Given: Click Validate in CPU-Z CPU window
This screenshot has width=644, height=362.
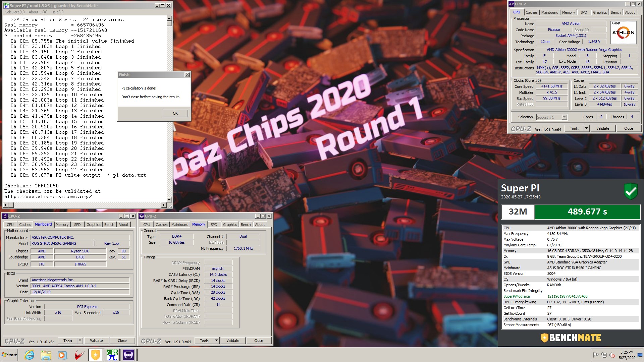Looking at the screenshot, I should 603,128.
